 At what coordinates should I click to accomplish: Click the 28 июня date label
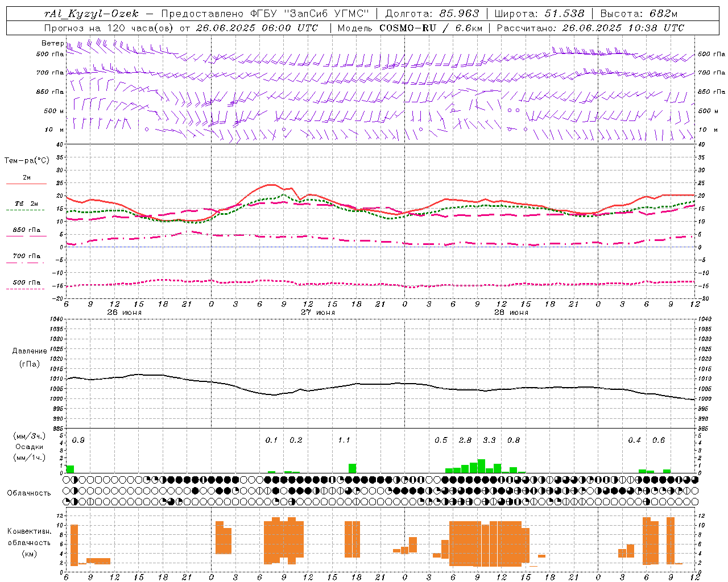tap(511, 313)
